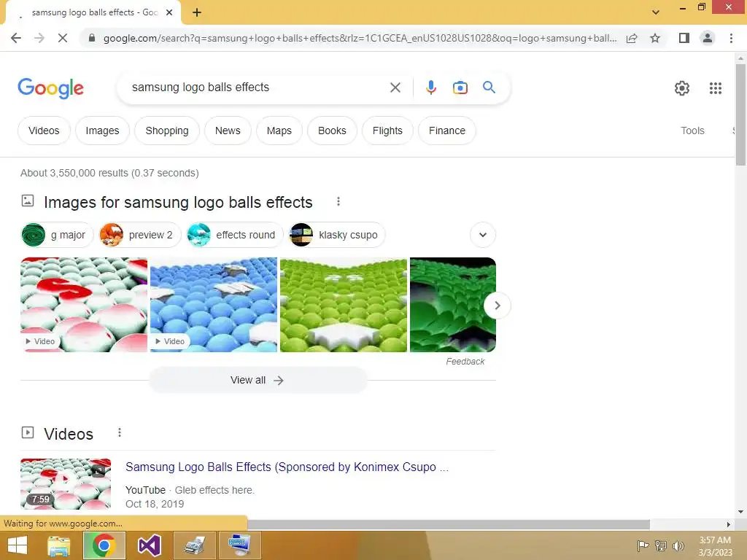Switch to Videos results filter

pos(44,131)
